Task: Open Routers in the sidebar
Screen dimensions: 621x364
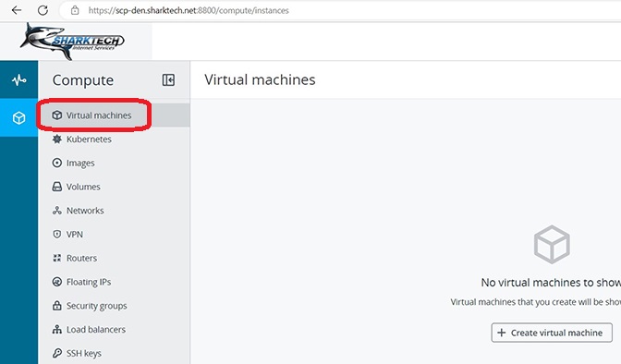Action: [114, 258]
